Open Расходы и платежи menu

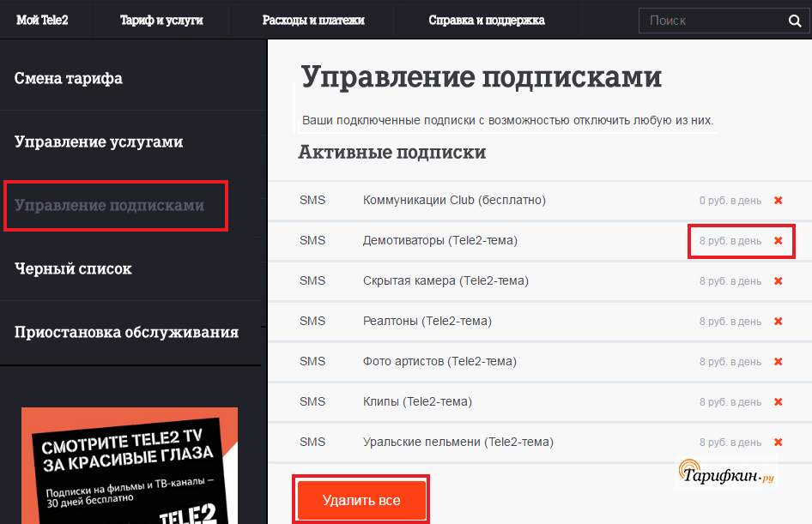tap(313, 21)
